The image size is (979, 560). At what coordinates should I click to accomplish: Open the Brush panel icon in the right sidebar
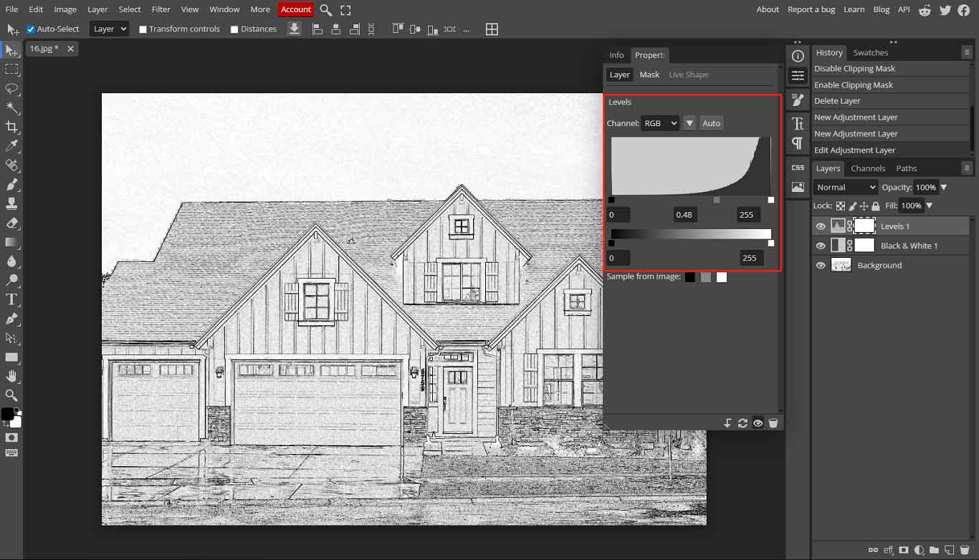pyautogui.click(x=797, y=100)
